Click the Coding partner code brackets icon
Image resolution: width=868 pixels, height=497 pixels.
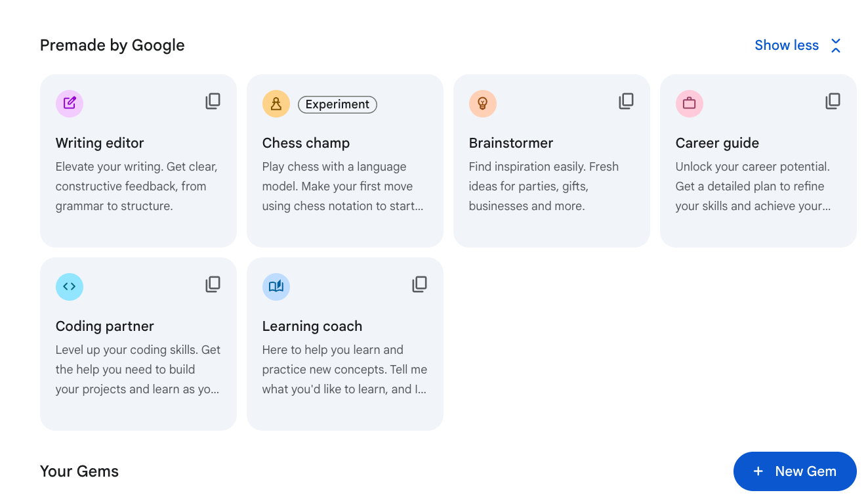pos(70,287)
